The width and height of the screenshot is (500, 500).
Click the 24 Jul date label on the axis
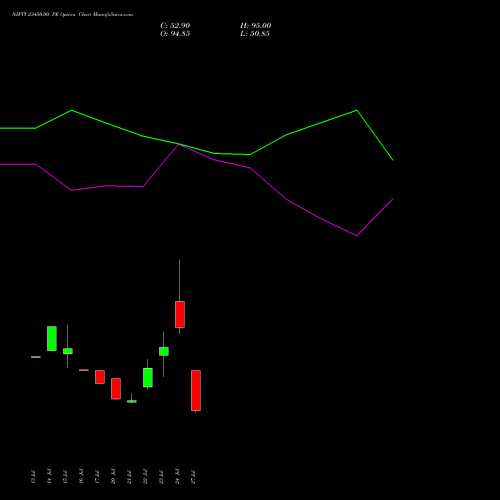(x=177, y=477)
